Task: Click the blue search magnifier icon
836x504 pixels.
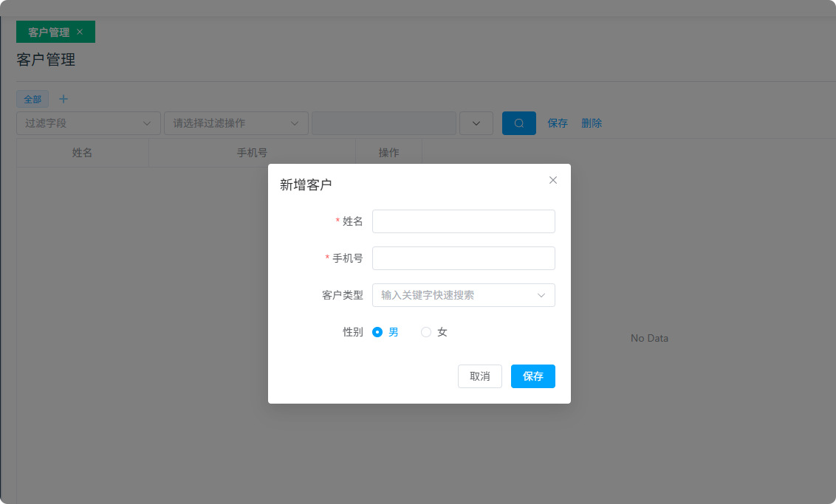Action: 519,123
